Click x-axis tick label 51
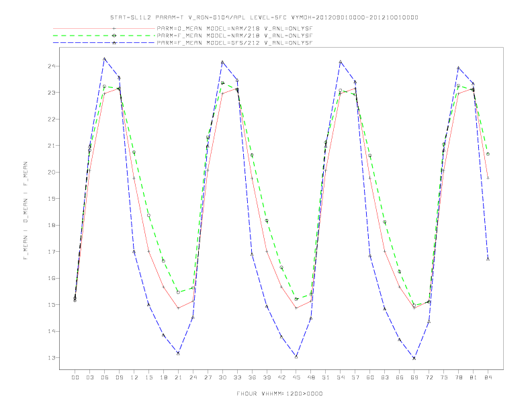This screenshot has height=411, width=532. [x=326, y=377]
